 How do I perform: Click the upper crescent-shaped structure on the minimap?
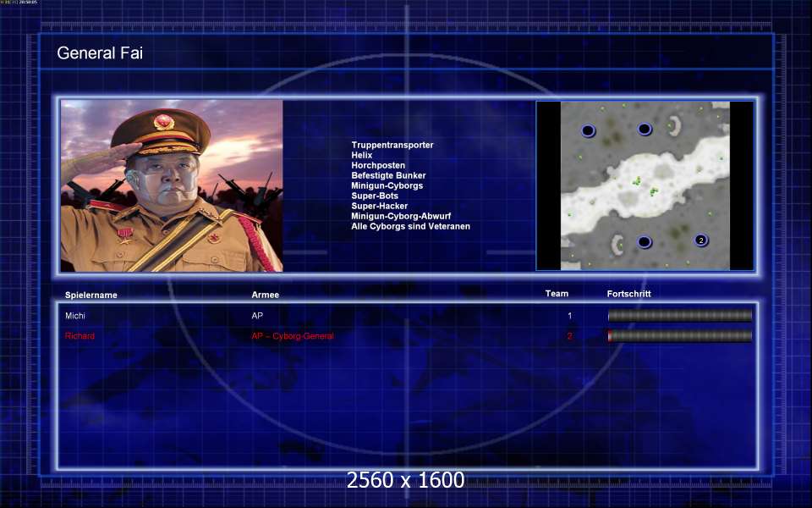pos(674,126)
